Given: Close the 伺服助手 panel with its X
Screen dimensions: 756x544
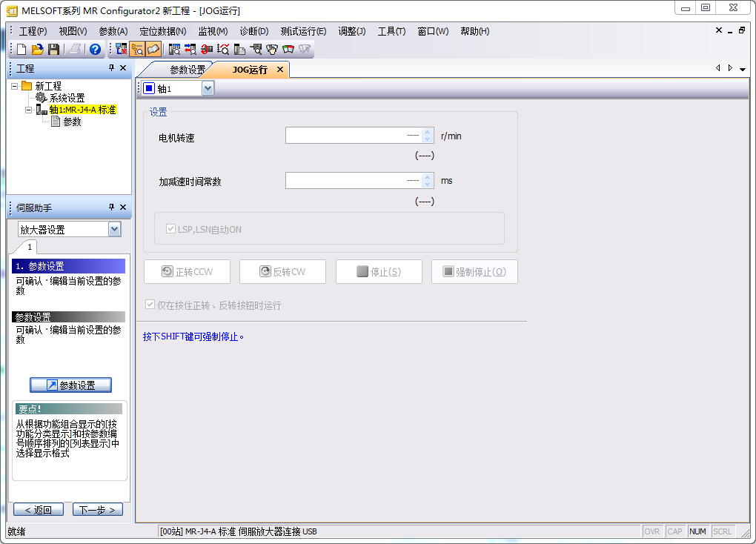Looking at the screenshot, I should click(x=123, y=208).
